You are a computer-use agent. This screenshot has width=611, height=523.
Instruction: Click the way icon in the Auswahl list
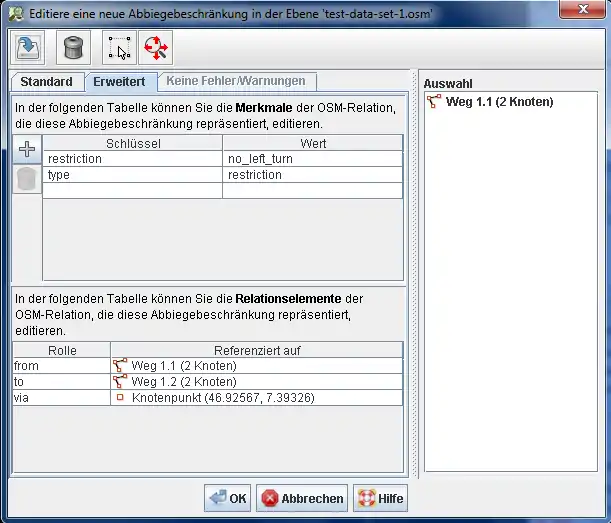click(x=434, y=101)
